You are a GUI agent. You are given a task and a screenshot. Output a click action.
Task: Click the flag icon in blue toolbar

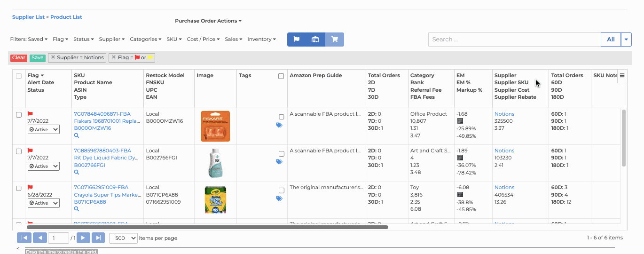click(297, 40)
